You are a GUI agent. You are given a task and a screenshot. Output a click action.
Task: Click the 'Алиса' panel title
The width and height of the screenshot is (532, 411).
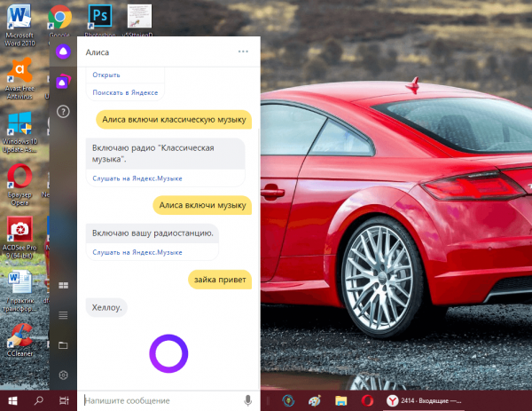coord(98,52)
